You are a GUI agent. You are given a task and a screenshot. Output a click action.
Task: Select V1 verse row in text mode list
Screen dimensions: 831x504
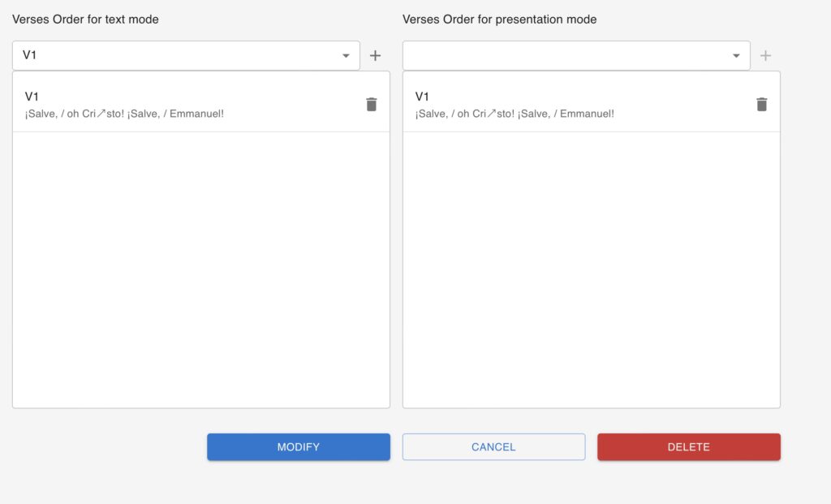pos(201,105)
